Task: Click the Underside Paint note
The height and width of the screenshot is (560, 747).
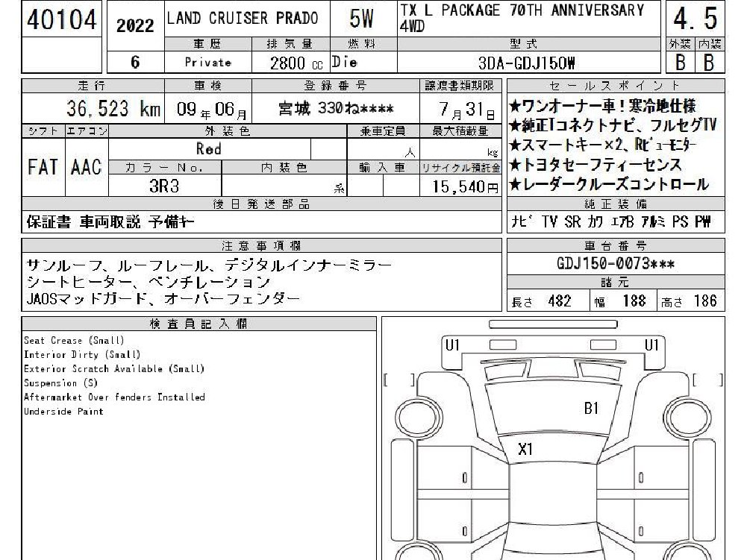Action: point(64,412)
